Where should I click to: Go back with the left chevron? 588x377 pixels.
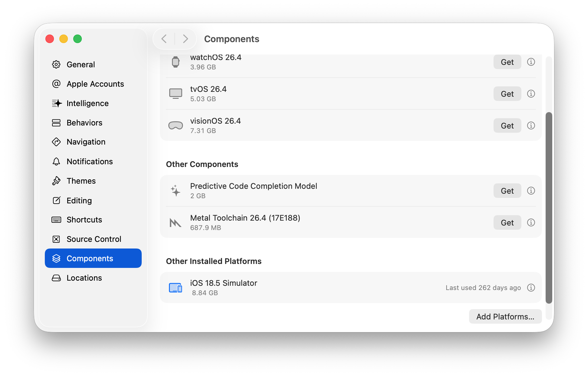click(164, 39)
